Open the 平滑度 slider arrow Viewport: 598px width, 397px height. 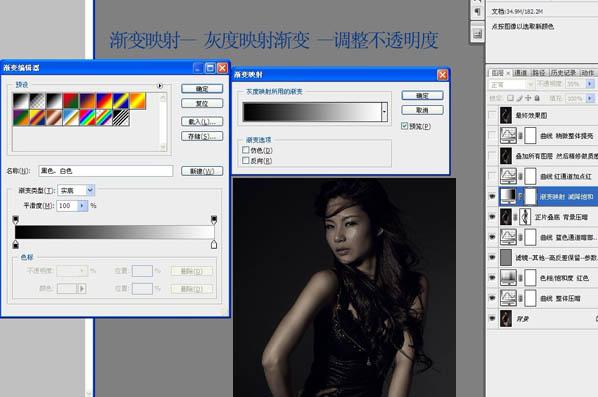point(82,206)
